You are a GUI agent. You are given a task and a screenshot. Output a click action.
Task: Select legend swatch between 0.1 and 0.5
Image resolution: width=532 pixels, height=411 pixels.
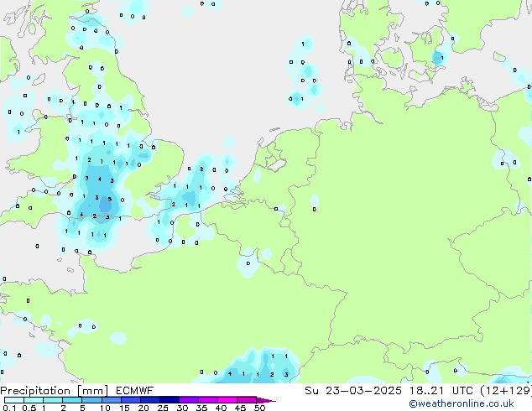click(x=14, y=400)
